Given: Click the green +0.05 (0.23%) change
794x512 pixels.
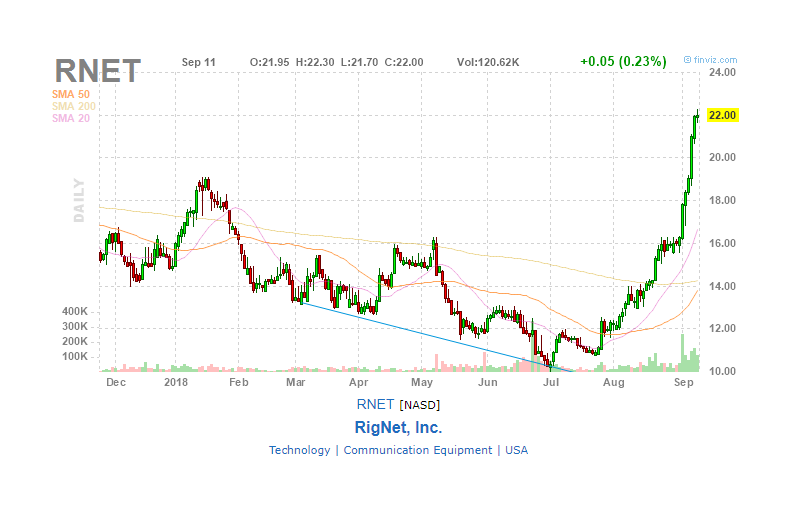Looking at the screenshot, I should (623, 62).
